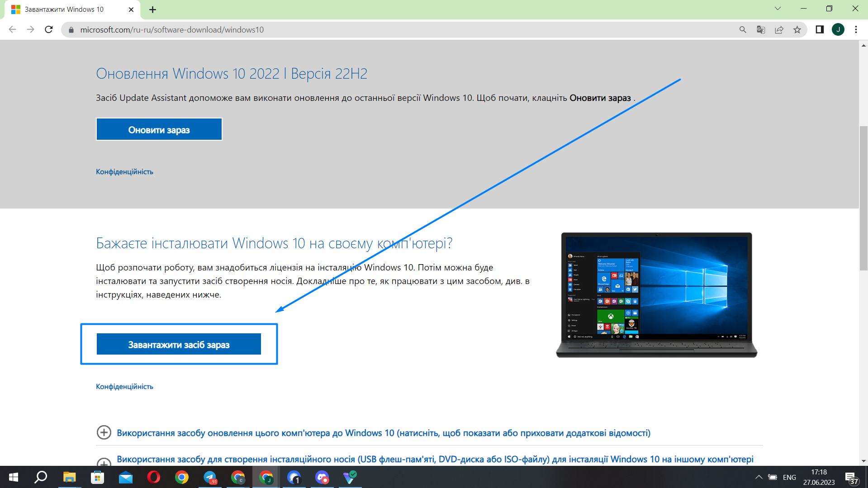Open Windows taskbar search
Screen dimensions: 868x488
[x=41, y=477]
